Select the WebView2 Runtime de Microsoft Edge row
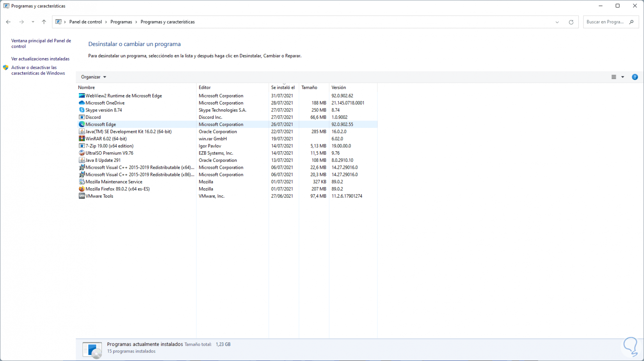Viewport: 644px width, 361px height. click(227, 96)
